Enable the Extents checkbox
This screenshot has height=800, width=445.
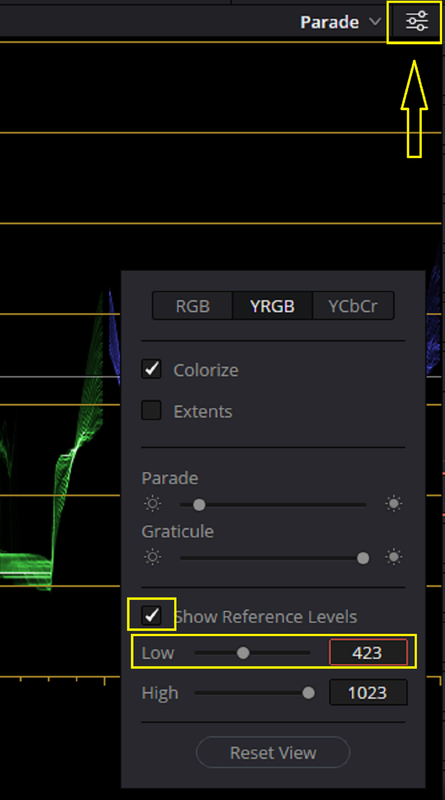[151, 410]
